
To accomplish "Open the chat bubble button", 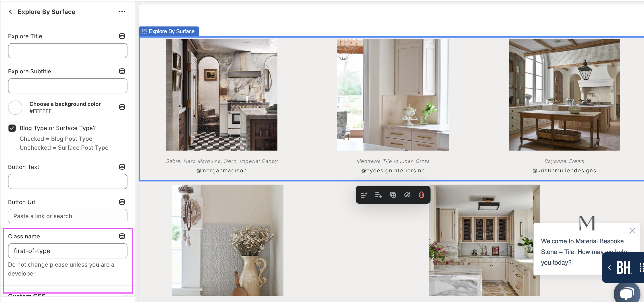I will [x=626, y=294].
